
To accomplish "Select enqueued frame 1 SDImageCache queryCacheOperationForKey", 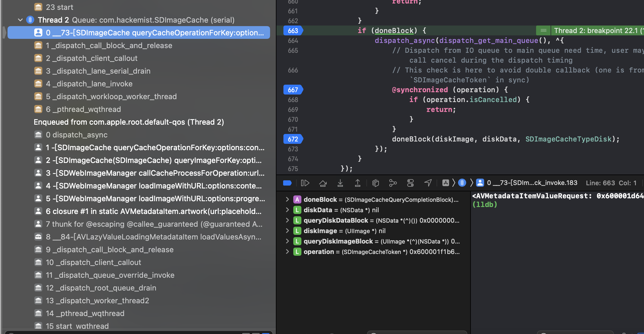I will 139,148.
